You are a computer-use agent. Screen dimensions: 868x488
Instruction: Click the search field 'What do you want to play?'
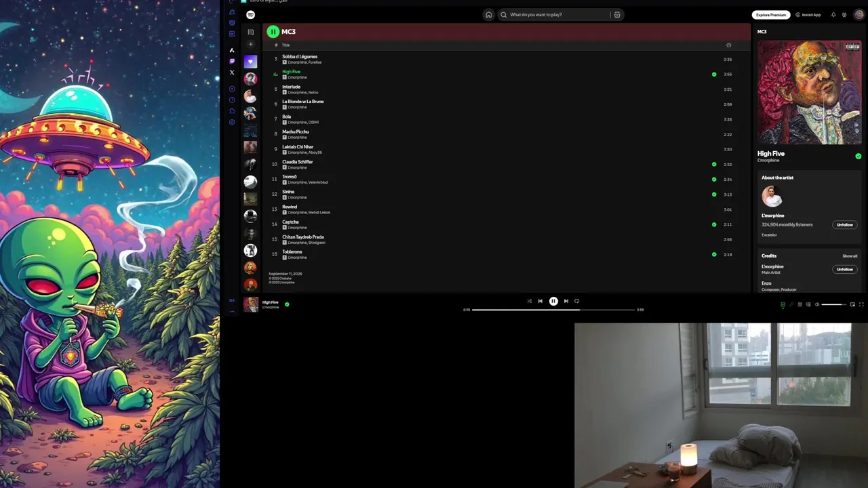click(556, 14)
